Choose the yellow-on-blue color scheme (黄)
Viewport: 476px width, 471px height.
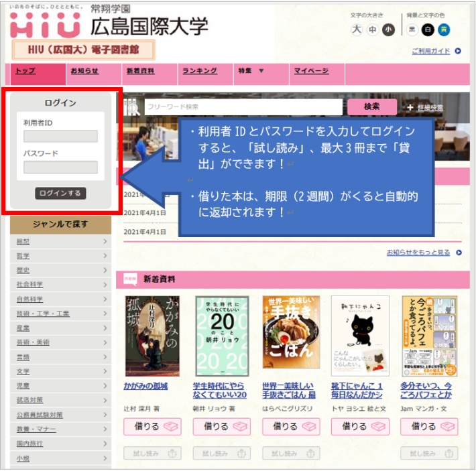(x=444, y=29)
